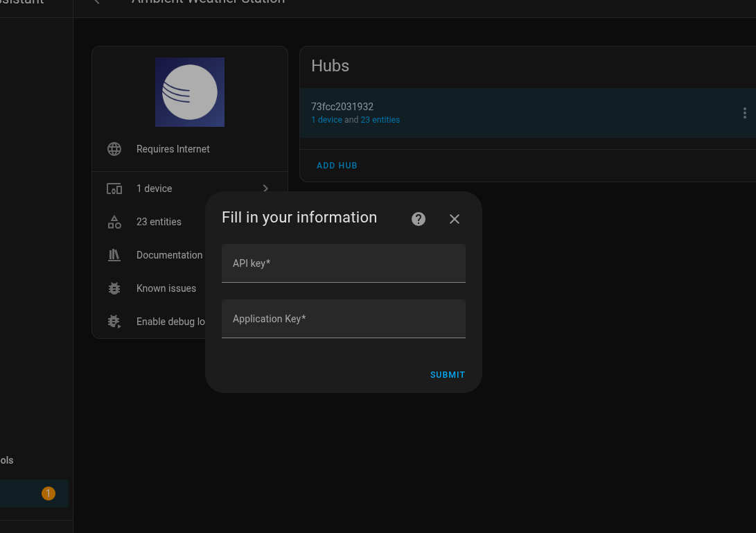Viewport: 756px width, 533px height.
Task: Click the ADD HUB button
Action: pos(337,166)
